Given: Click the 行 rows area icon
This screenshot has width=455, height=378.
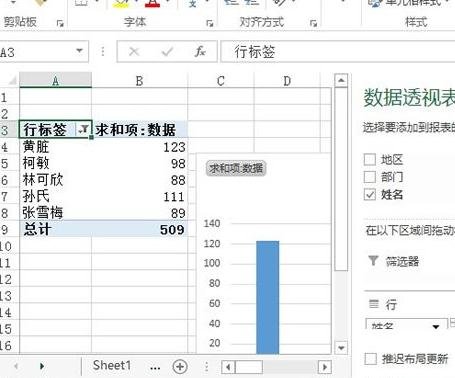Looking at the screenshot, I should click(374, 304).
